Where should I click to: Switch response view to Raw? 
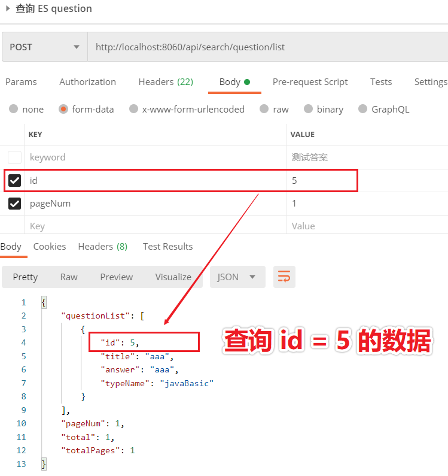click(x=69, y=277)
